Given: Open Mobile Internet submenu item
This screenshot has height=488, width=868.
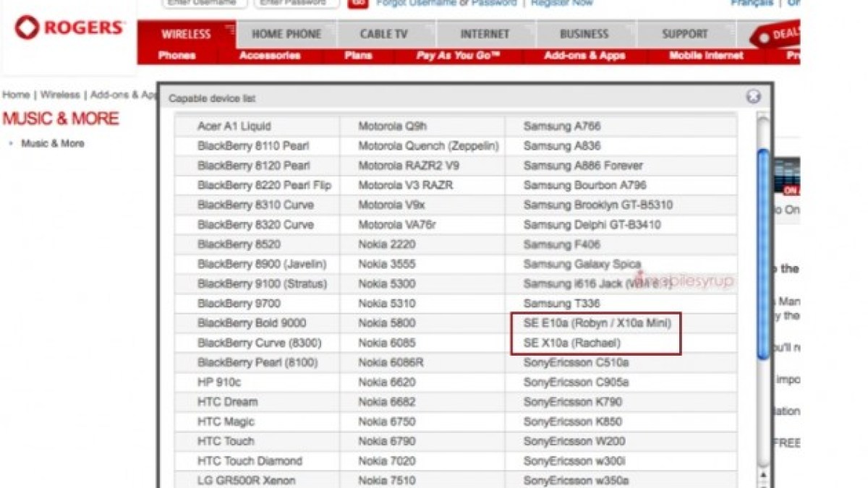Looking at the screenshot, I should (705, 56).
